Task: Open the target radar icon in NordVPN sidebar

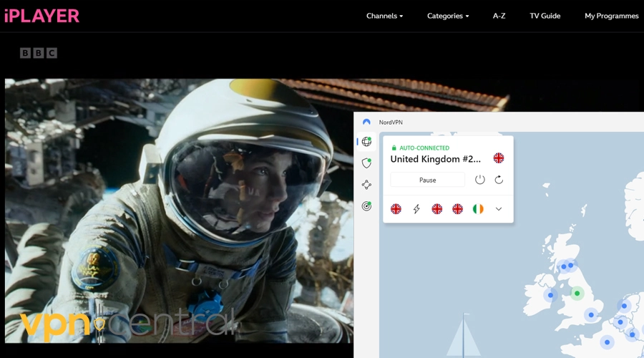Action: (366, 206)
